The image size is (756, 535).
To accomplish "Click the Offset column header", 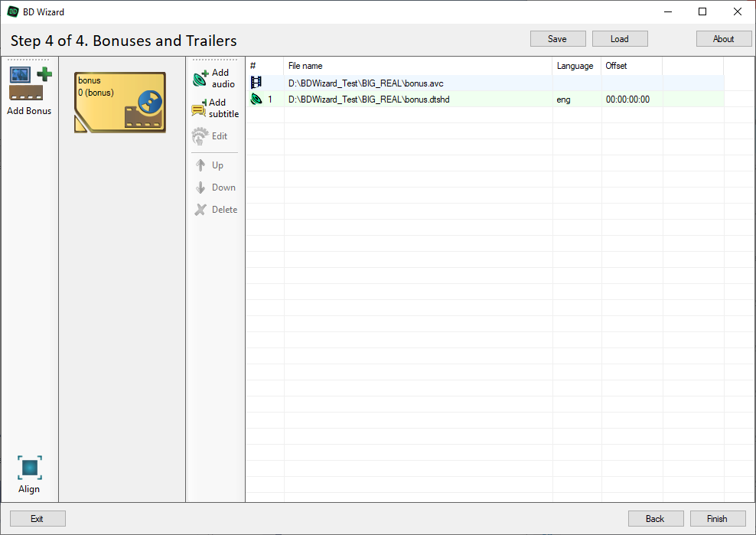I will pyautogui.click(x=631, y=66).
